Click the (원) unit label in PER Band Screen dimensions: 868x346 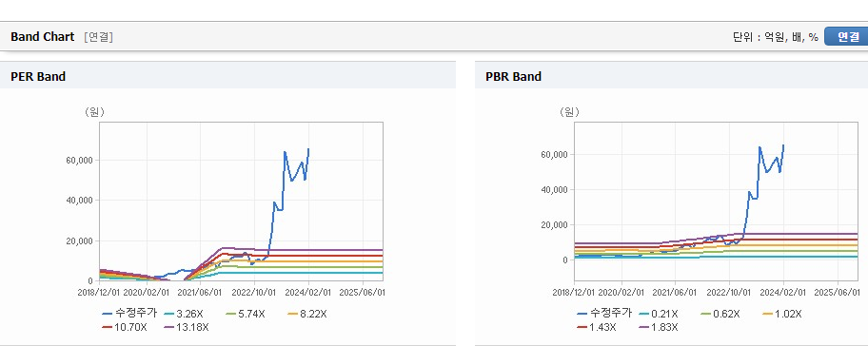[94, 112]
